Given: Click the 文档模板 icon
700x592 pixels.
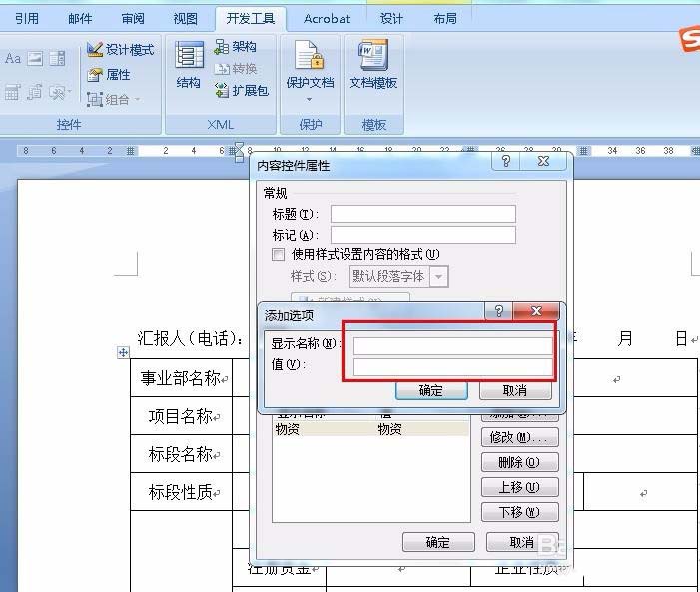Looking at the screenshot, I should (373, 64).
